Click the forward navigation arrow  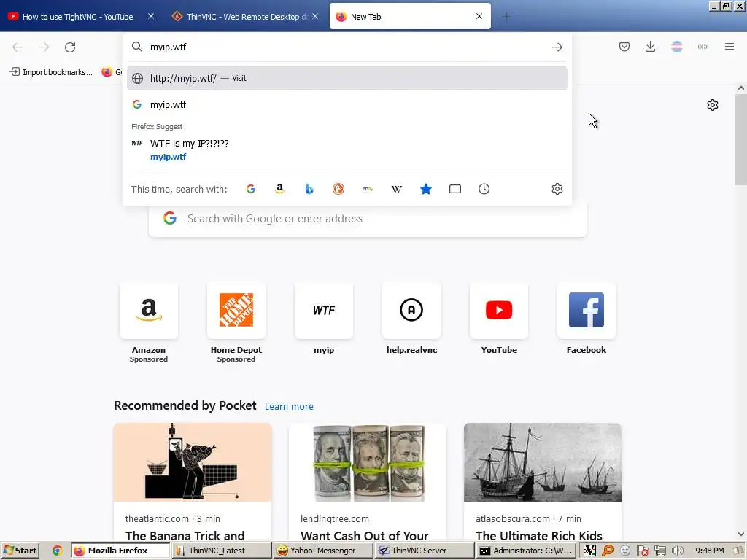[44, 47]
